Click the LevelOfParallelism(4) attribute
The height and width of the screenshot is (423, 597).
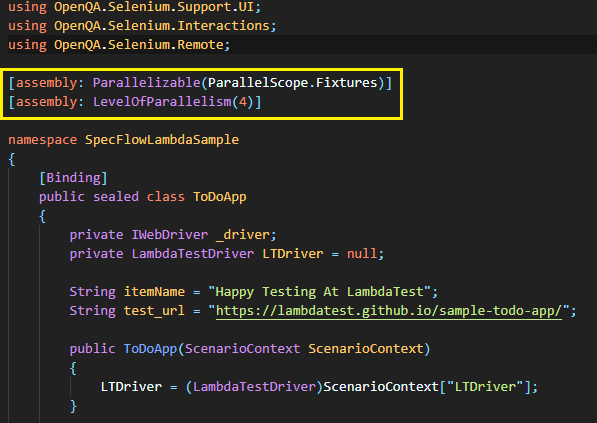[173, 102]
